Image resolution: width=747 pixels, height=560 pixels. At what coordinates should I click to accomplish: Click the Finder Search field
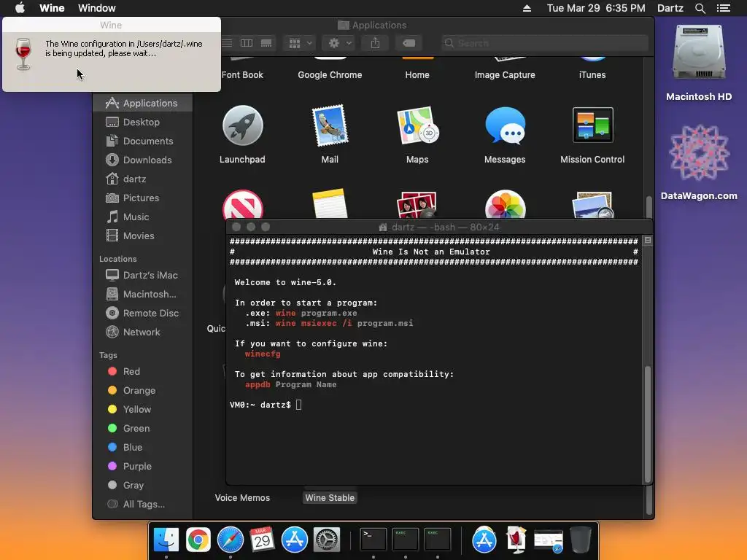click(x=544, y=43)
